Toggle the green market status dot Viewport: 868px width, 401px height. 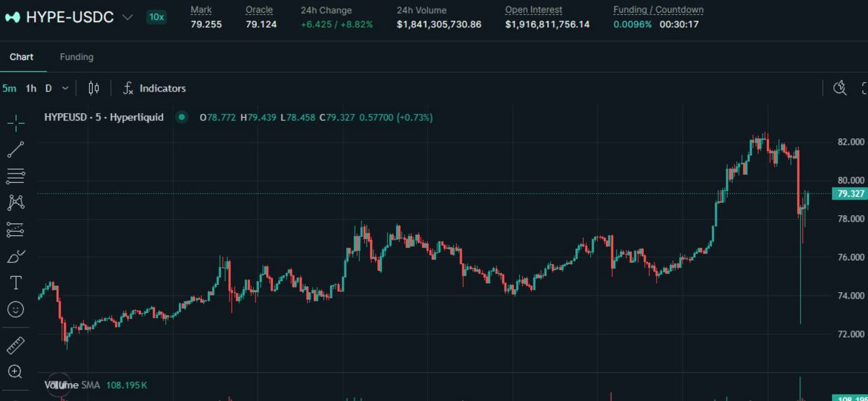181,117
